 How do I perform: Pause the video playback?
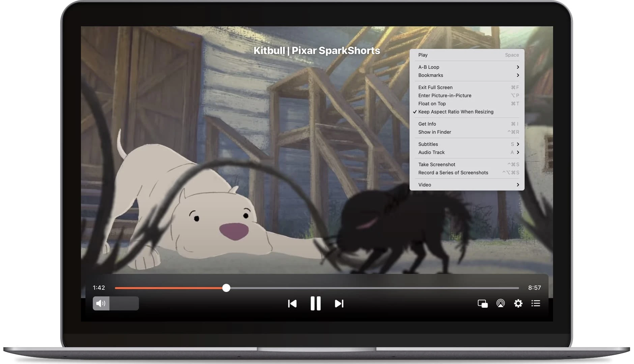316,304
